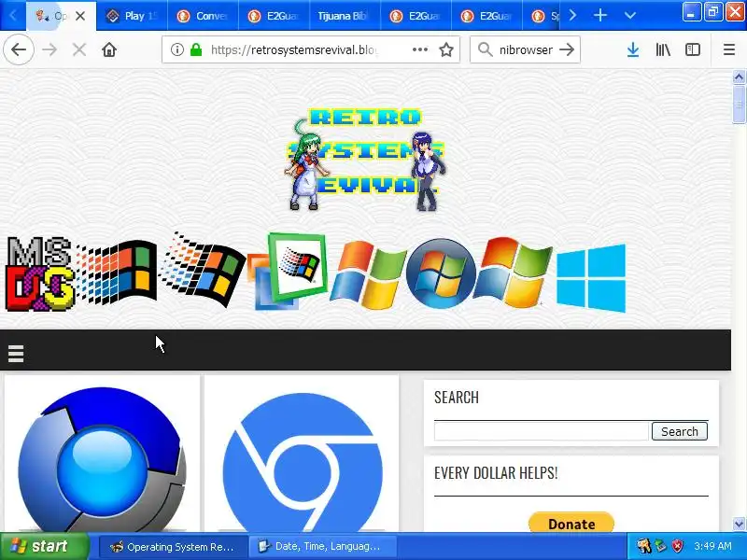
Task: Stop loading the page
Action: pyautogui.click(x=79, y=49)
